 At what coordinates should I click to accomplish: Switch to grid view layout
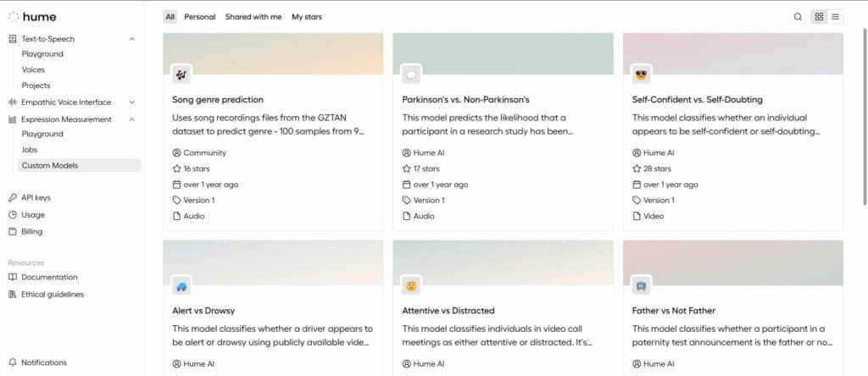(x=819, y=17)
